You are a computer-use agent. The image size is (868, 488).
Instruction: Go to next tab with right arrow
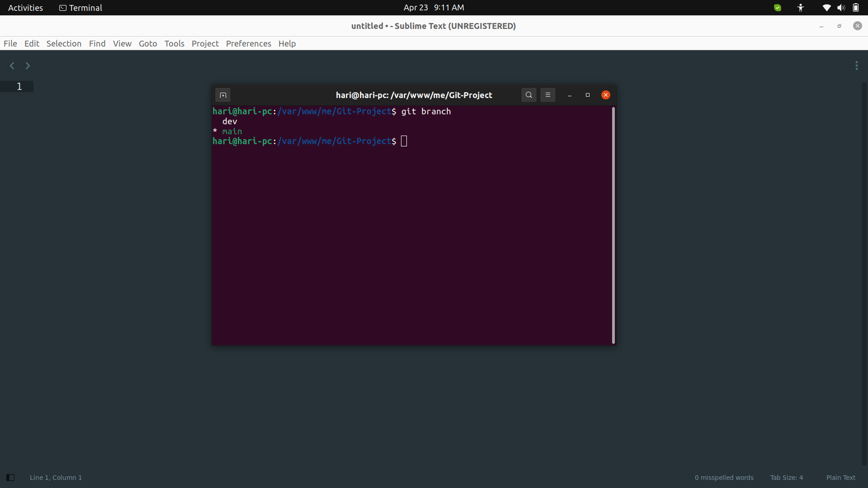[28, 66]
